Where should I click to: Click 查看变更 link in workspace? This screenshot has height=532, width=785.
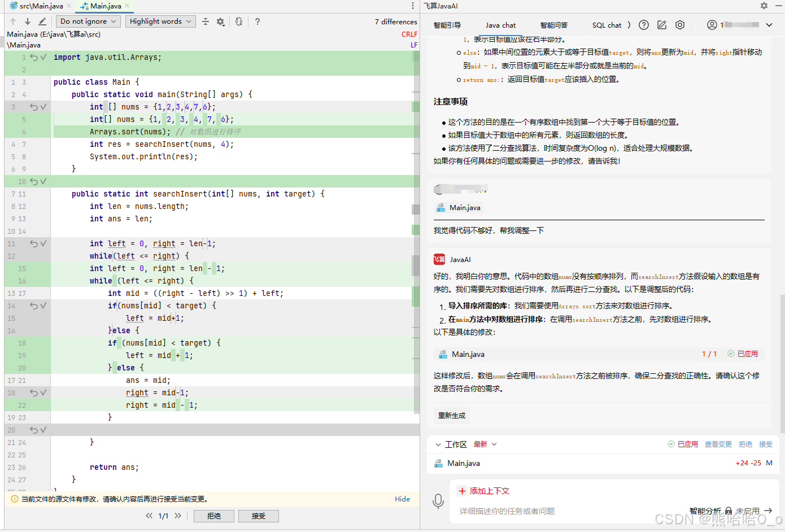718,444
